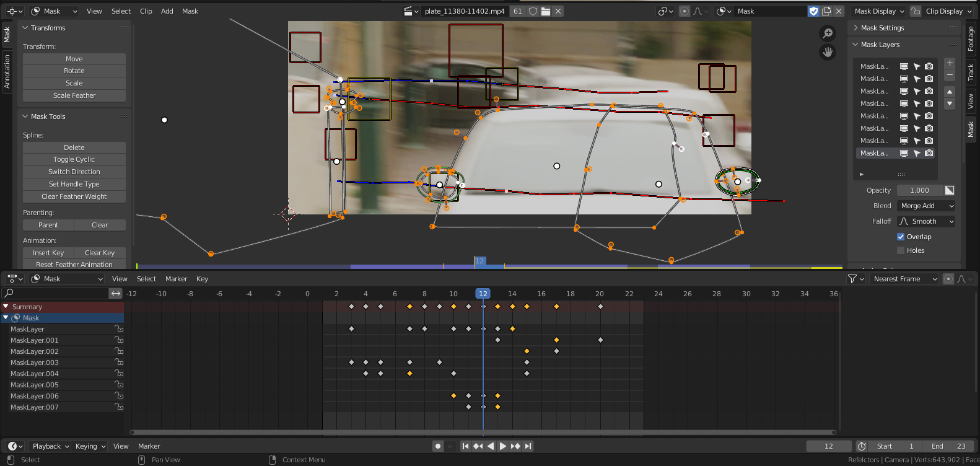Viewport: 980px width, 466px height.
Task: Open the Marker menu in dope sheet
Action: (x=176, y=279)
